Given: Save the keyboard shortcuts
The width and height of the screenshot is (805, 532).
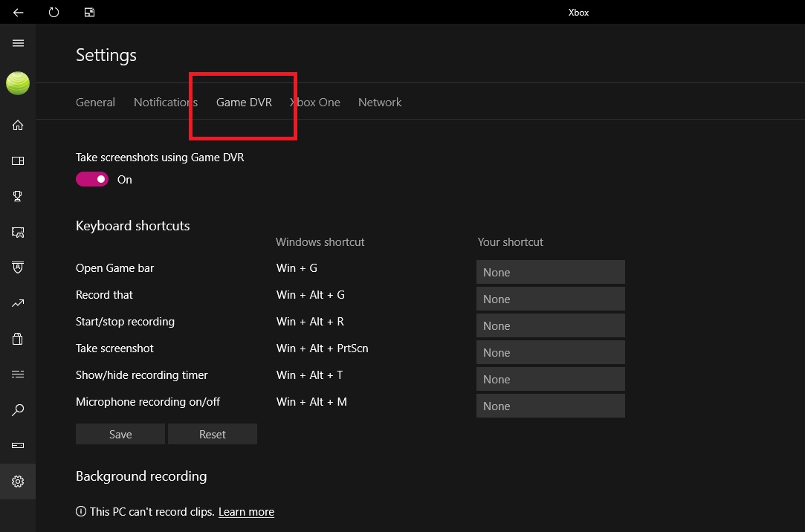Looking at the screenshot, I should tap(120, 434).
